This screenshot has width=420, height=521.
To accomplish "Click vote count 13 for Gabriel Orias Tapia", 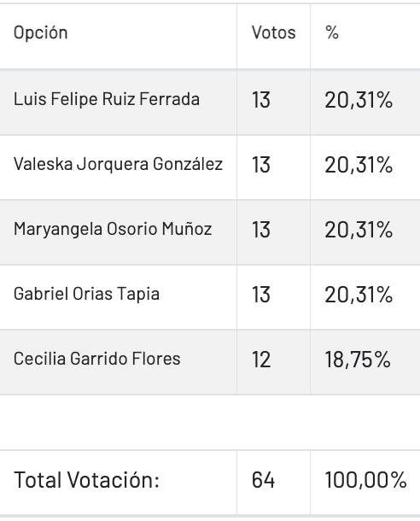I will point(261,295).
